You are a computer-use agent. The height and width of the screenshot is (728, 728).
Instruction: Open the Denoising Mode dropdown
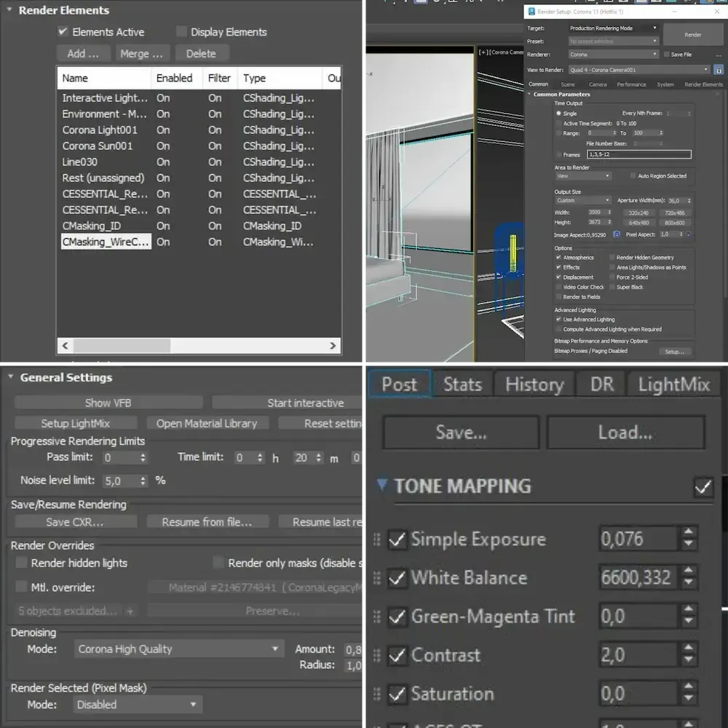click(x=179, y=649)
